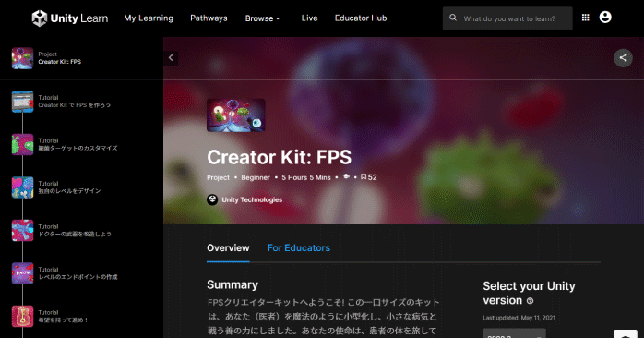This screenshot has width=644, height=338.
Task: Open the 希望を持って進め！ tutorial thumbnail
Action: [22, 316]
